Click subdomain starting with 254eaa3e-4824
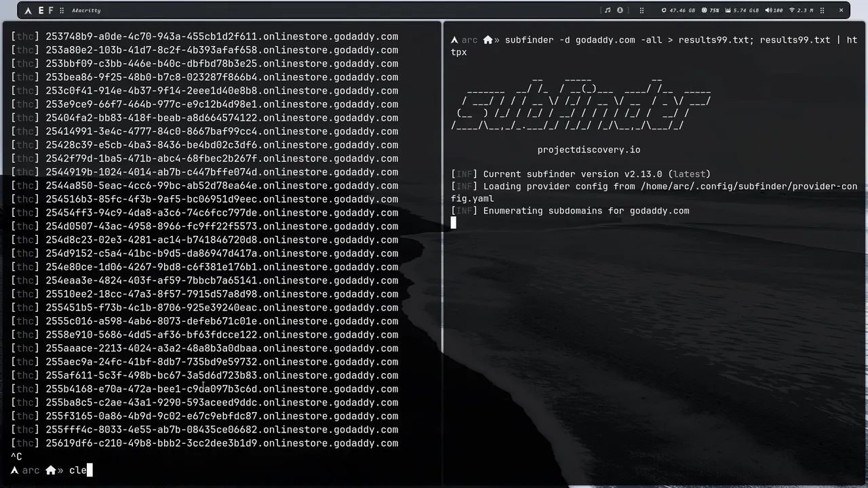Viewport: 868px width, 488px height. 222,281
